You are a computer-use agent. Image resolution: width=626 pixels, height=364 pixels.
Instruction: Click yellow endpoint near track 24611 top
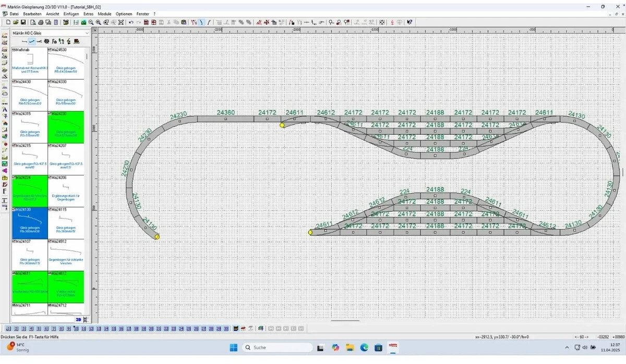[282, 125]
